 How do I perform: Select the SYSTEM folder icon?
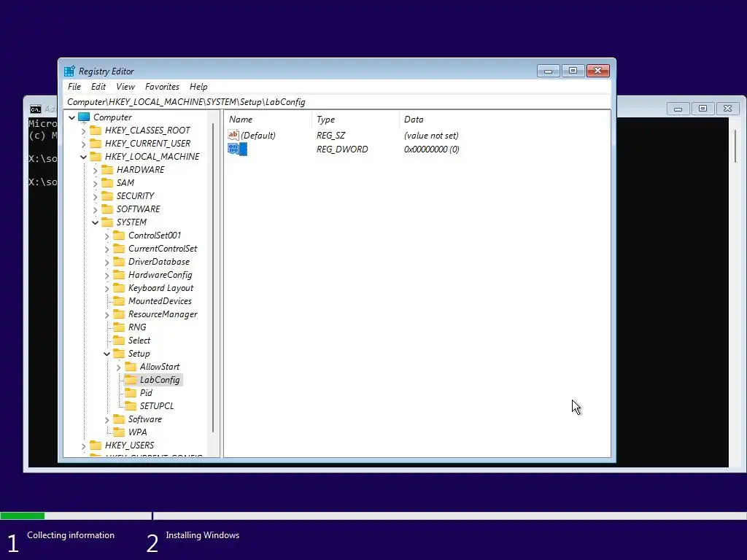[107, 222]
